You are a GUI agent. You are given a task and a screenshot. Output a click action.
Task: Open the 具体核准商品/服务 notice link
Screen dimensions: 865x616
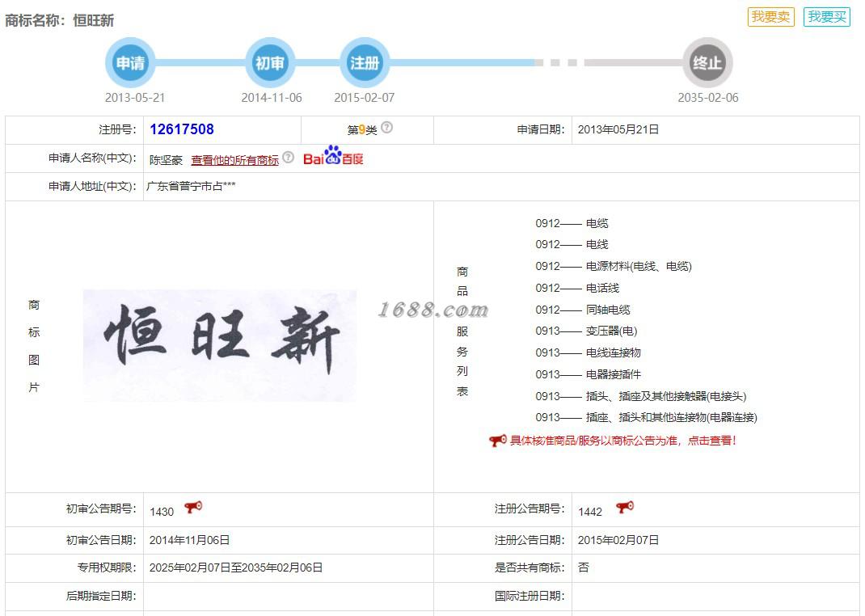click(x=623, y=441)
